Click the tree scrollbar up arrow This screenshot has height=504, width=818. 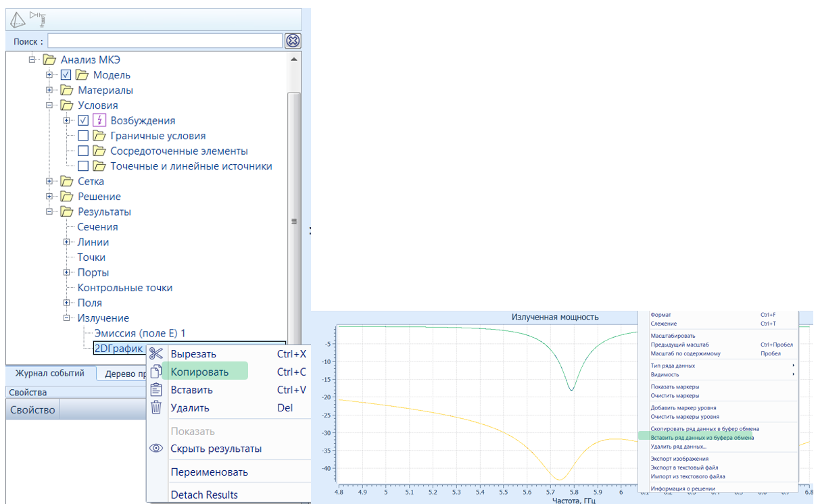(293, 59)
